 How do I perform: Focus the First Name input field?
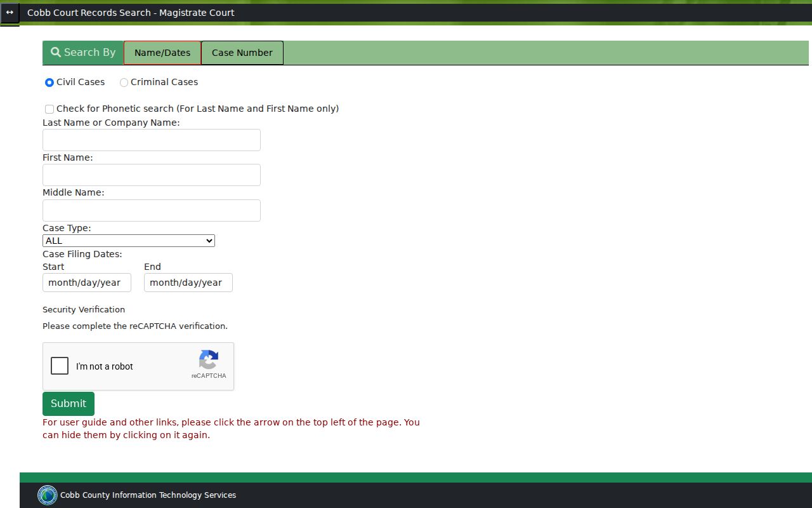click(x=152, y=175)
